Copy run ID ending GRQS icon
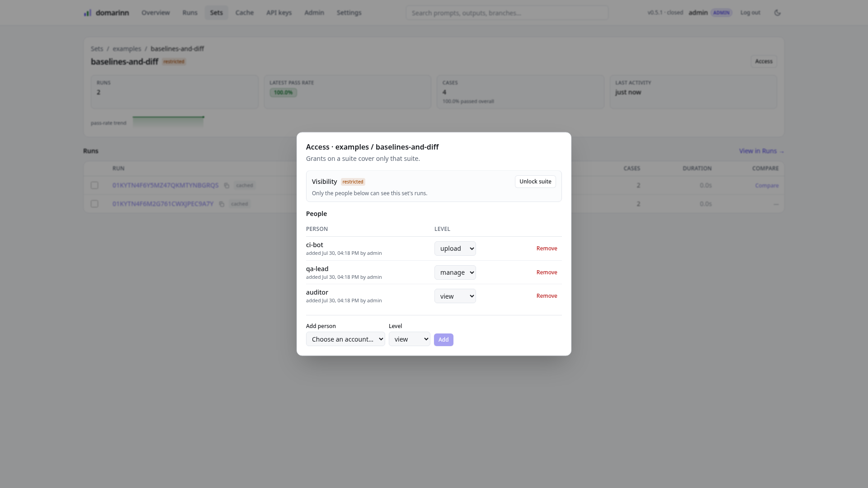The height and width of the screenshot is (488, 868). [x=226, y=186]
